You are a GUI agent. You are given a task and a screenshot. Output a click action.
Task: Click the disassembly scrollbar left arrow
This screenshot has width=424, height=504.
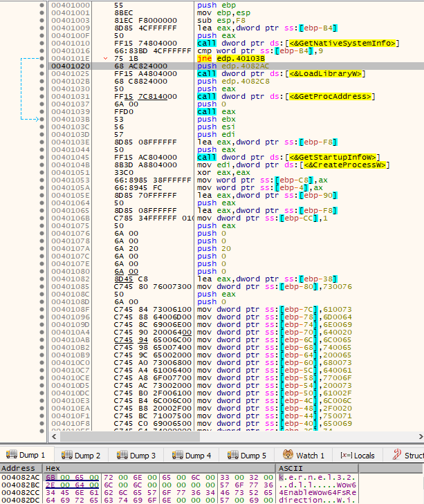click(54, 436)
